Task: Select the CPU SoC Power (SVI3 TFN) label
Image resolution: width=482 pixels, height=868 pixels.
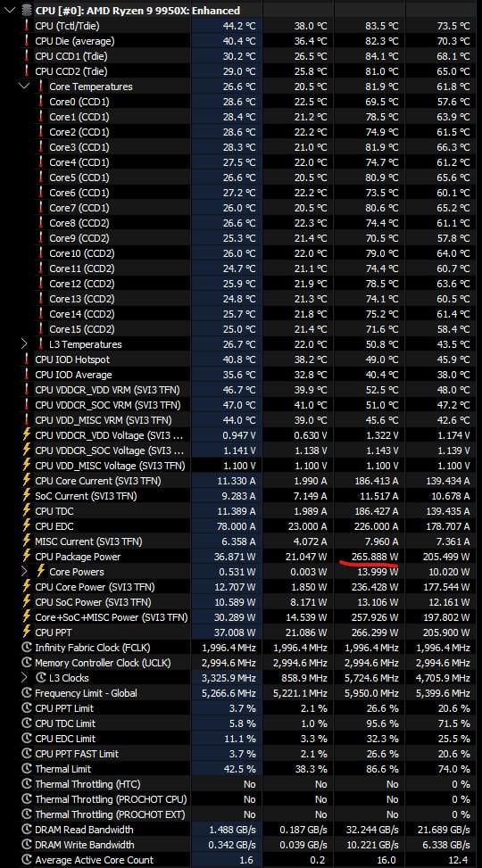Action: [93, 602]
